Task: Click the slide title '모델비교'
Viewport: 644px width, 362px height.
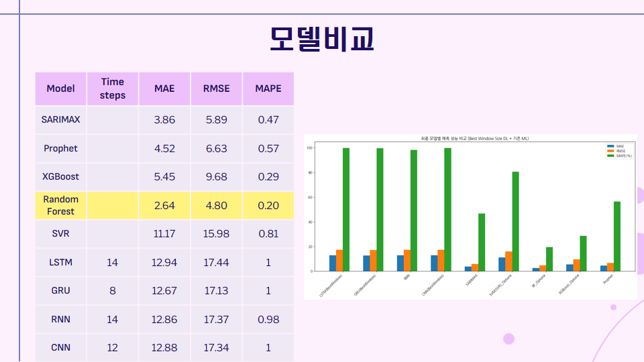Action: pos(321,39)
